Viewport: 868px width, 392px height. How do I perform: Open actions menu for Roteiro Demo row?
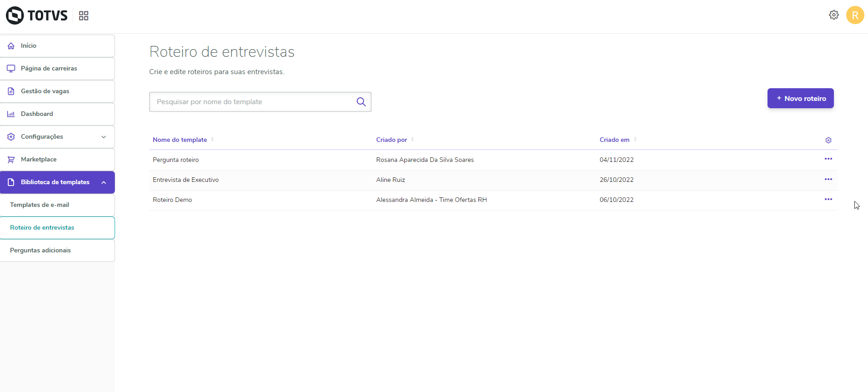pos(828,199)
